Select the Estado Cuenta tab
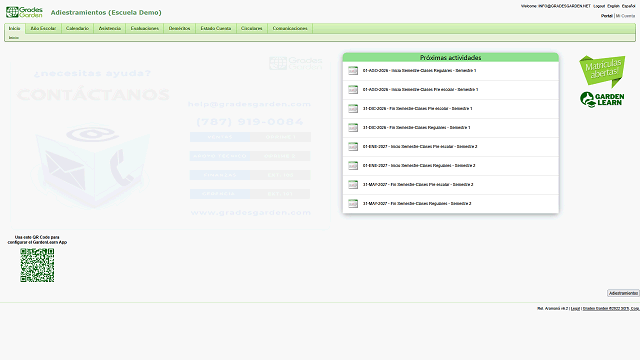The width and height of the screenshot is (640, 360). click(x=216, y=28)
